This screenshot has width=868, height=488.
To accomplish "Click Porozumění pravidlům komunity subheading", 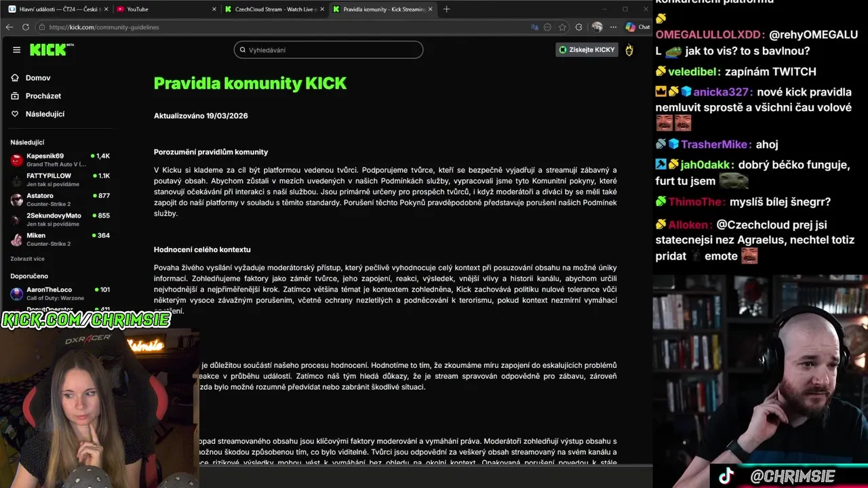I will 211,152.
